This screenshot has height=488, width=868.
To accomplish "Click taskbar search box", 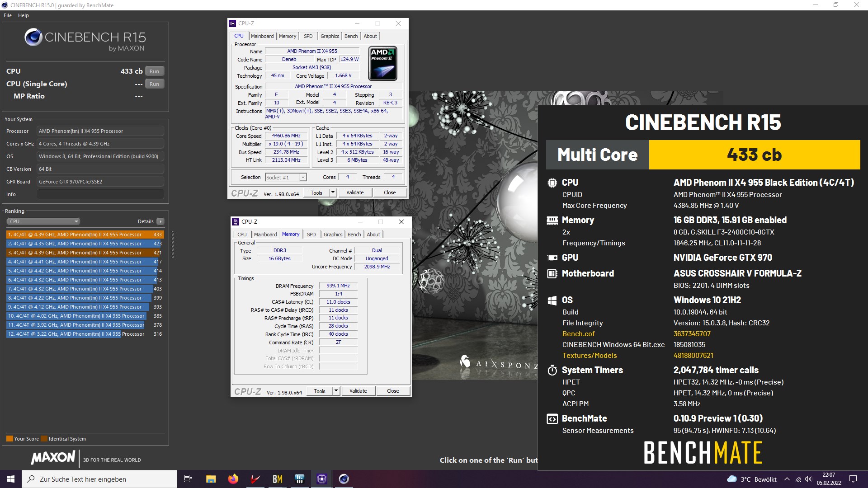I will coord(99,479).
